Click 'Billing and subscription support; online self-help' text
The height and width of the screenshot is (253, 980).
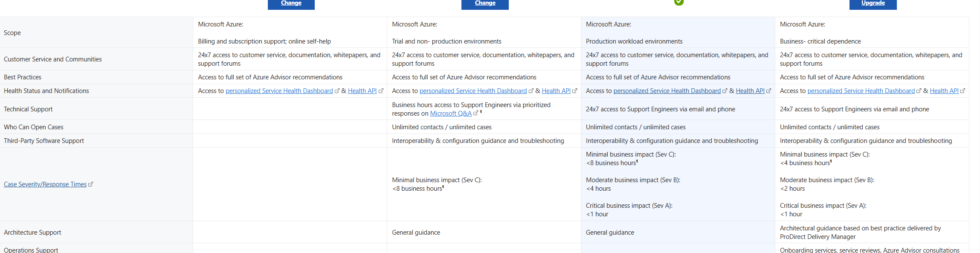pos(264,41)
